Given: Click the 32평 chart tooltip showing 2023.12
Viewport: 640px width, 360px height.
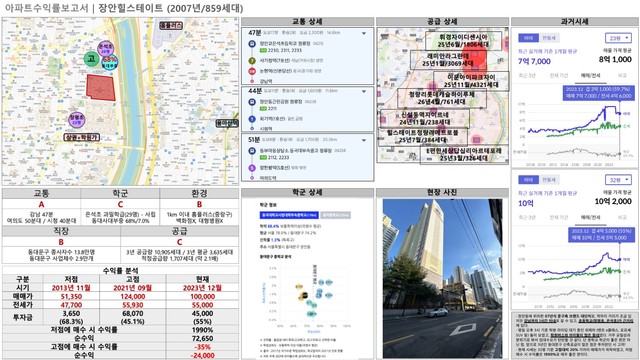Looking at the screenshot, I should pos(601,234).
